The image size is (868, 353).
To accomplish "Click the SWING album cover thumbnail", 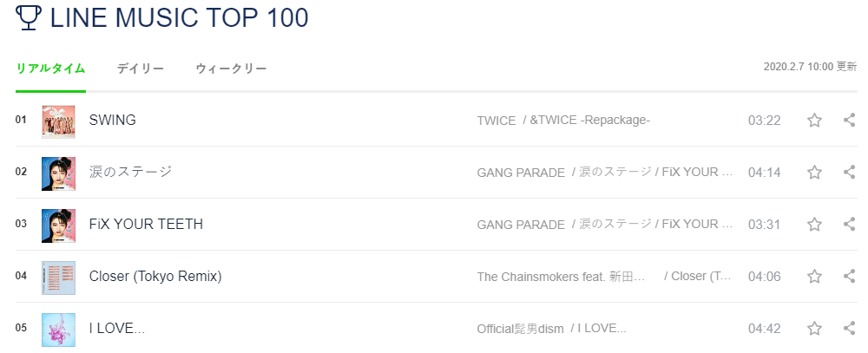I will [x=59, y=121].
